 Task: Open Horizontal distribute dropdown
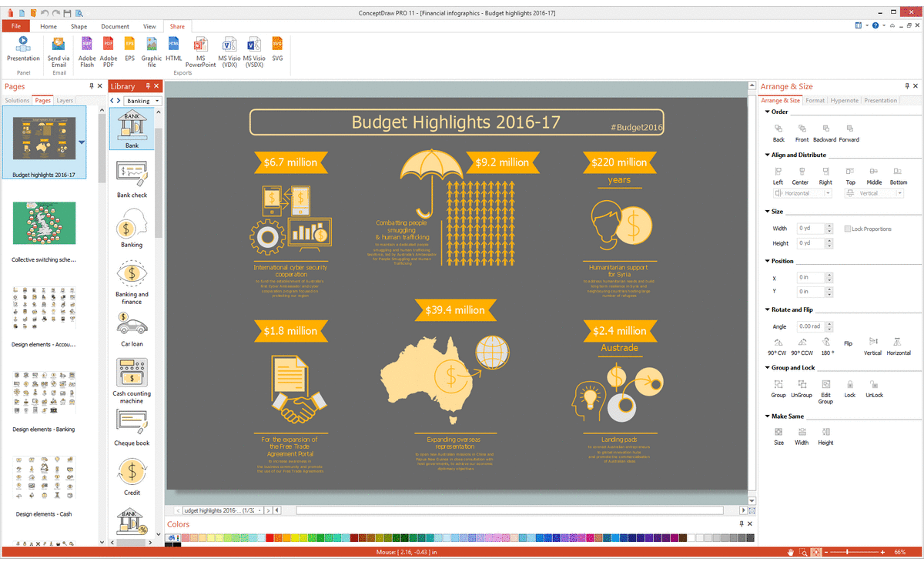click(828, 193)
